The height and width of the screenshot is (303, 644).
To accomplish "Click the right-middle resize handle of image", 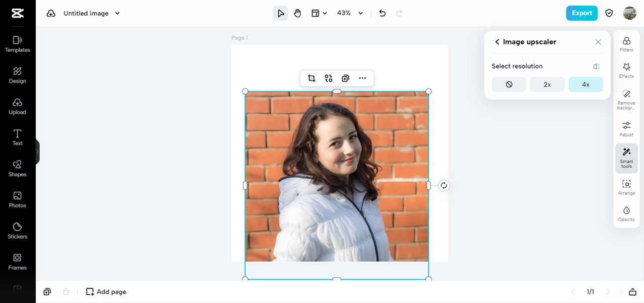I will pyautogui.click(x=429, y=185).
